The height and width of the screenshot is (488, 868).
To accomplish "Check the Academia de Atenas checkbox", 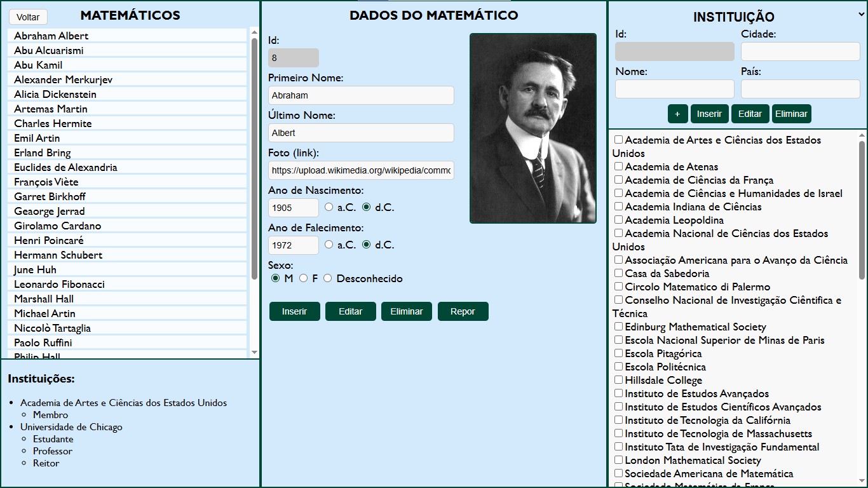I will (x=618, y=166).
